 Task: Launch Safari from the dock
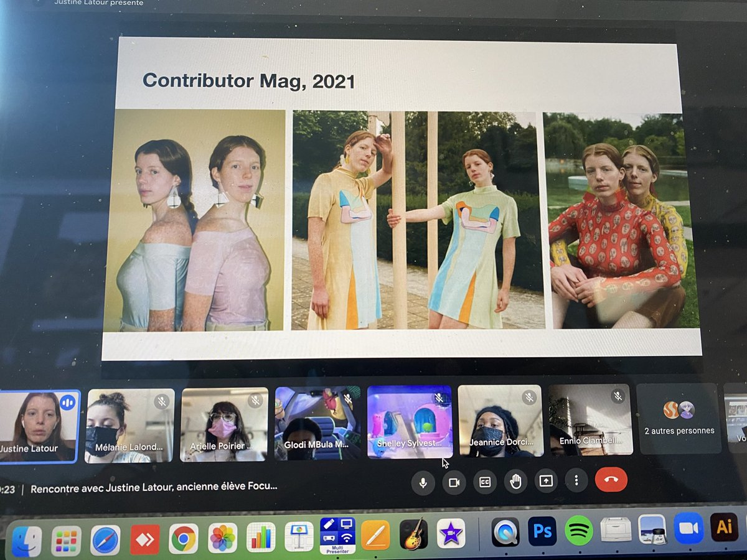point(105,540)
